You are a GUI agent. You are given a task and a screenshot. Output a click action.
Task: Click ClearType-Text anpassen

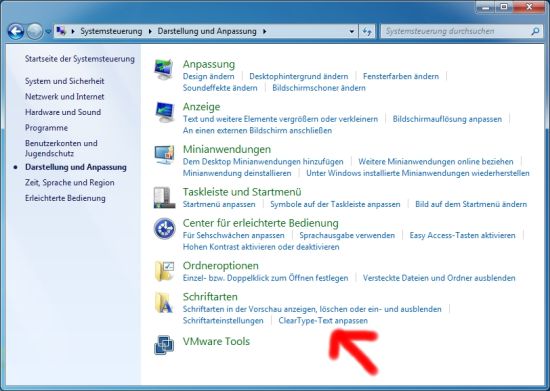323,321
